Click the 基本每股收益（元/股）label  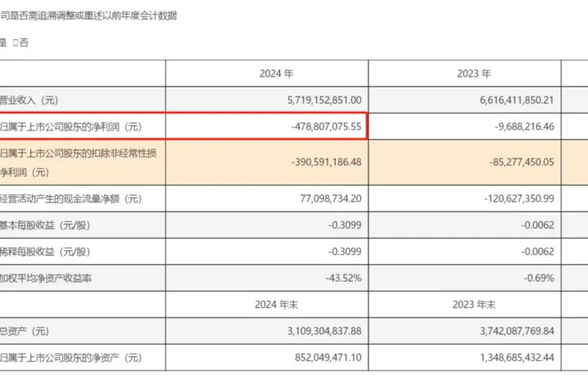click(x=45, y=225)
